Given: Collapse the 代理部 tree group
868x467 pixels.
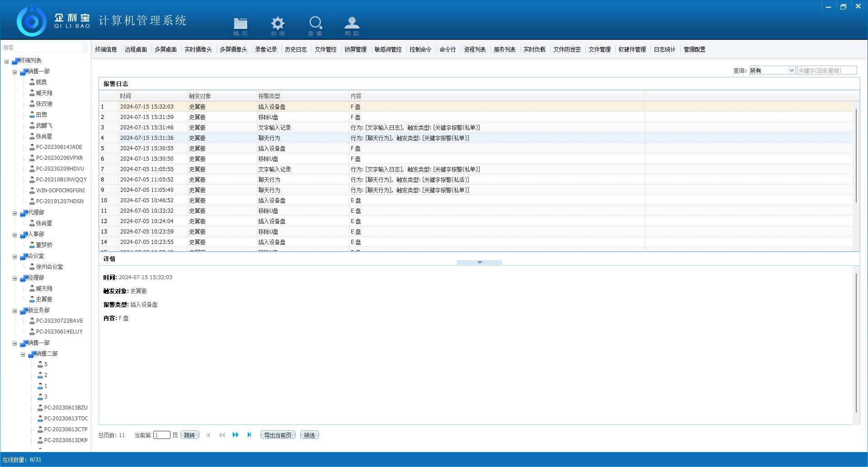Looking at the screenshot, I should [15, 213].
